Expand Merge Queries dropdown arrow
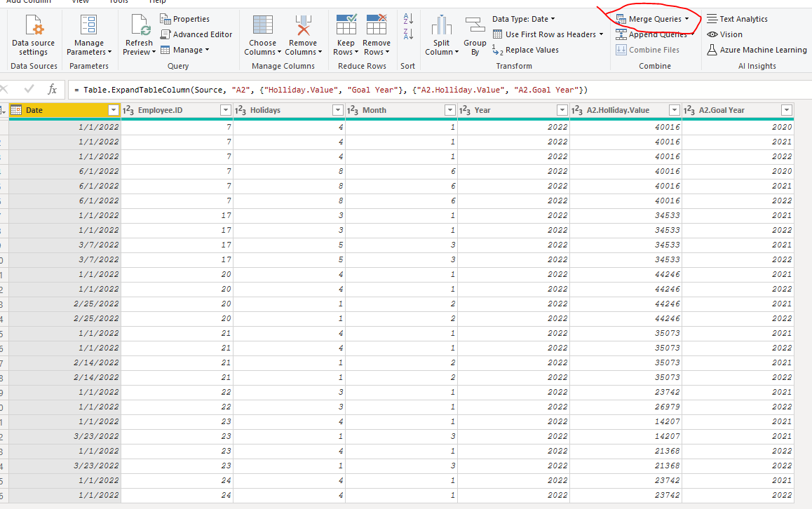The height and width of the screenshot is (509, 812). point(686,19)
